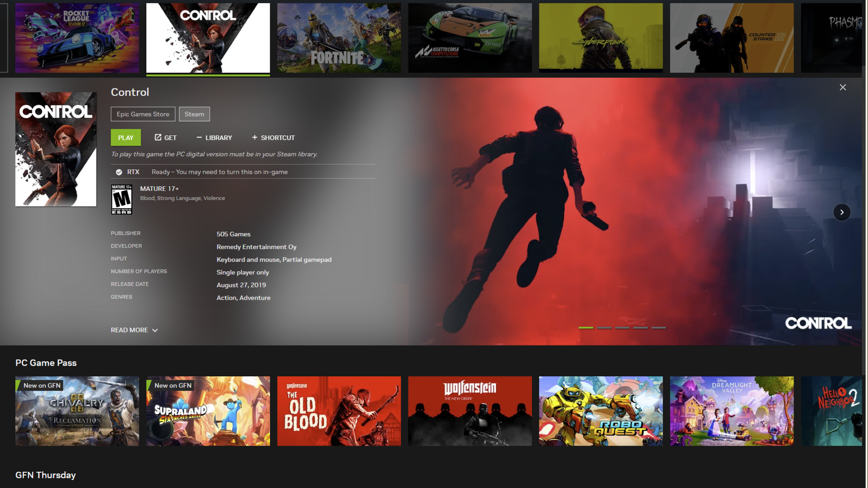The width and height of the screenshot is (868, 488).
Task: Select the Control tile in top row
Action: tap(208, 38)
